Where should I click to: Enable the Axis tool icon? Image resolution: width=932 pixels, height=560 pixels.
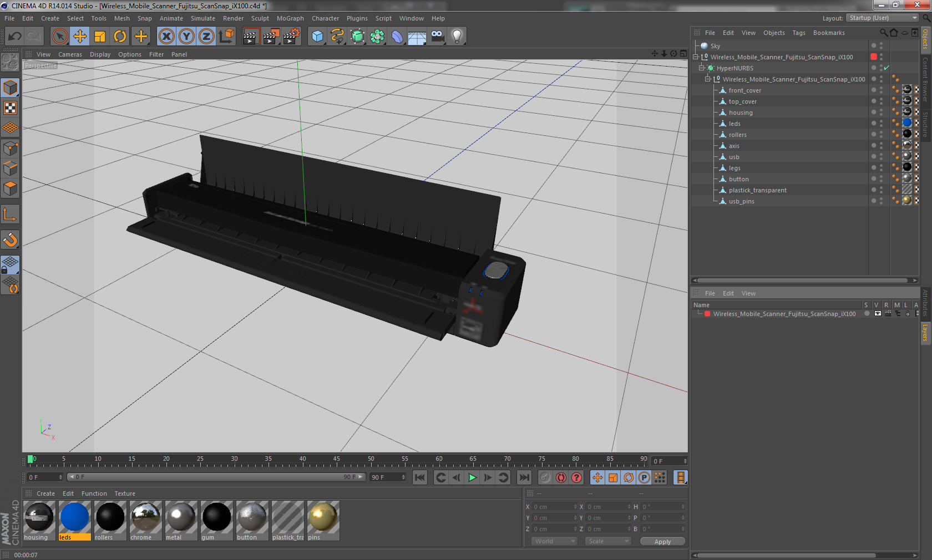tap(11, 215)
